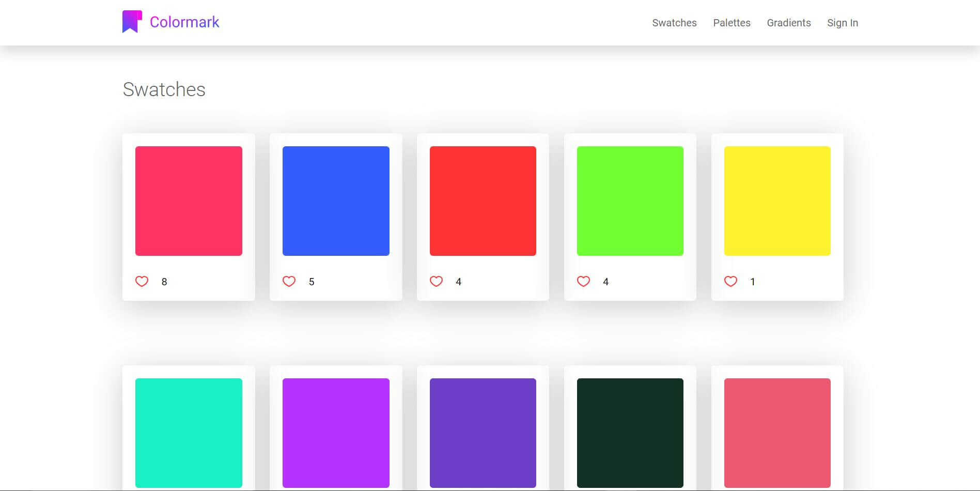Click the dark green swatch
This screenshot has height=491, width=980.
(630, 433)
